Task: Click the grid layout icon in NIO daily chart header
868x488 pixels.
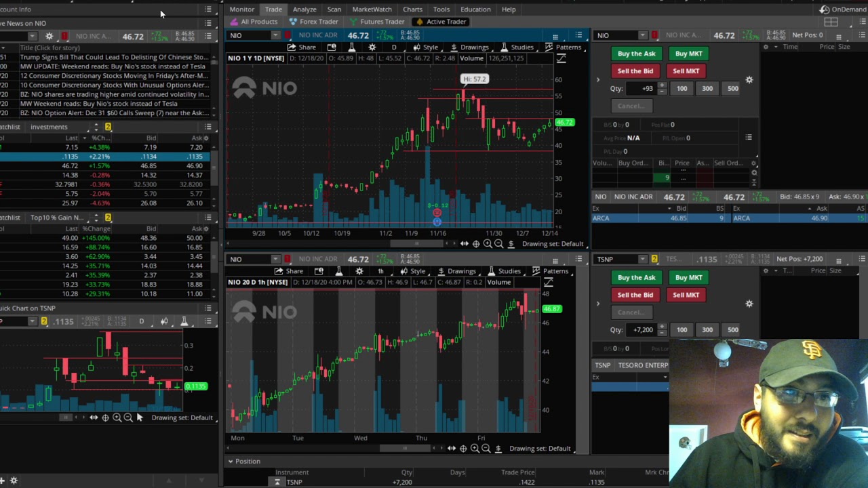Action: 555,36
